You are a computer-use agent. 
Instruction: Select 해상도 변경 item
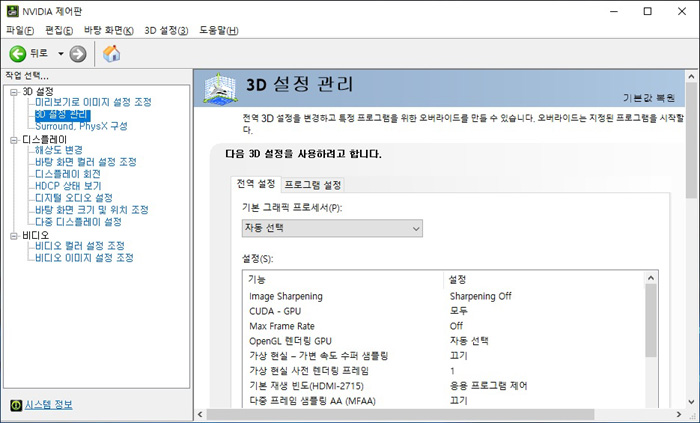tap(59, 150)
